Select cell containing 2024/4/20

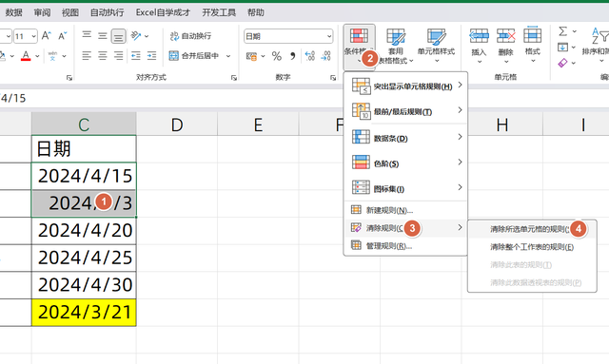(84, 231)
